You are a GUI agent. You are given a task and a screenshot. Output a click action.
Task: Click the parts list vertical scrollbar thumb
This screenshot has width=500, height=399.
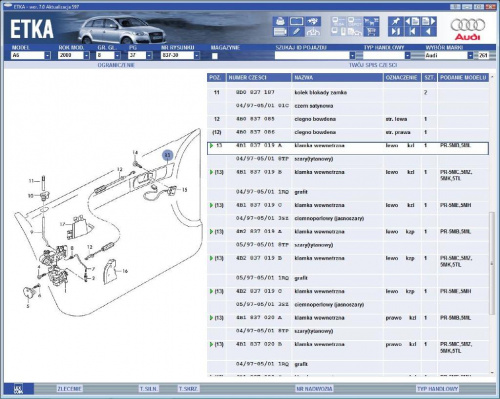[x=492, y=263]
